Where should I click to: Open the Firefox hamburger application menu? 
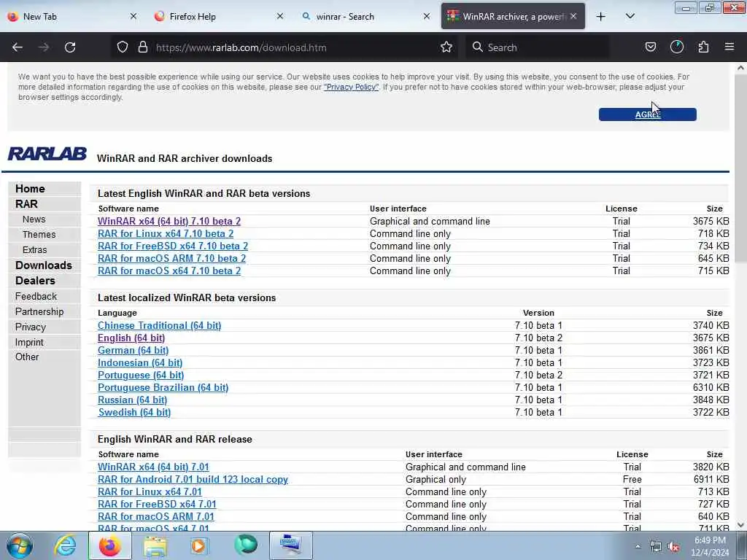pyautogui.click(x=729, y=47)
